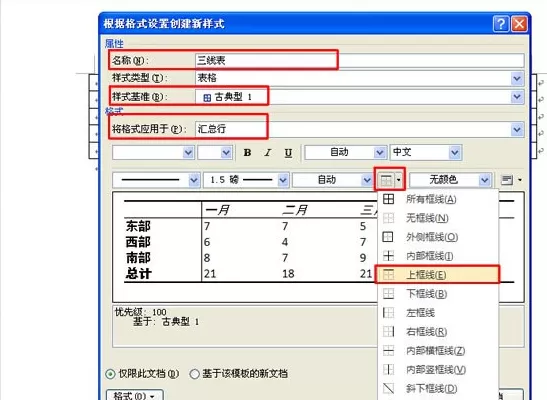The height and width of the screenshot is (400, 547).
Task: Select 斜下框线(D) diagonal down border
Action: (x=438, y=388)
